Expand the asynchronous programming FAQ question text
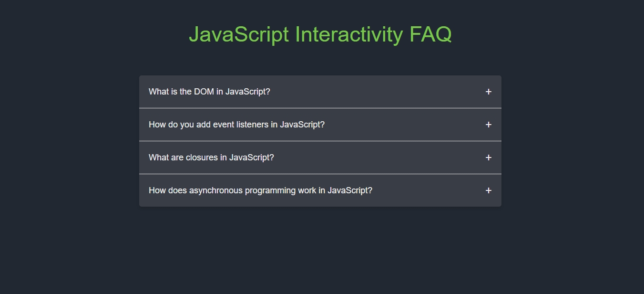 [260, 190]
